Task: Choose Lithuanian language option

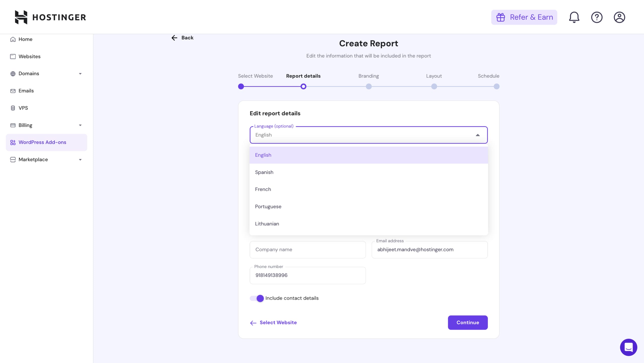Action: pyautogui.click(x=267, y=224)
